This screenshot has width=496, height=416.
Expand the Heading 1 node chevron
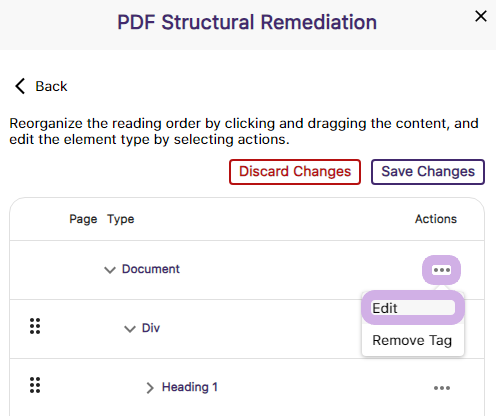(150, 388)
